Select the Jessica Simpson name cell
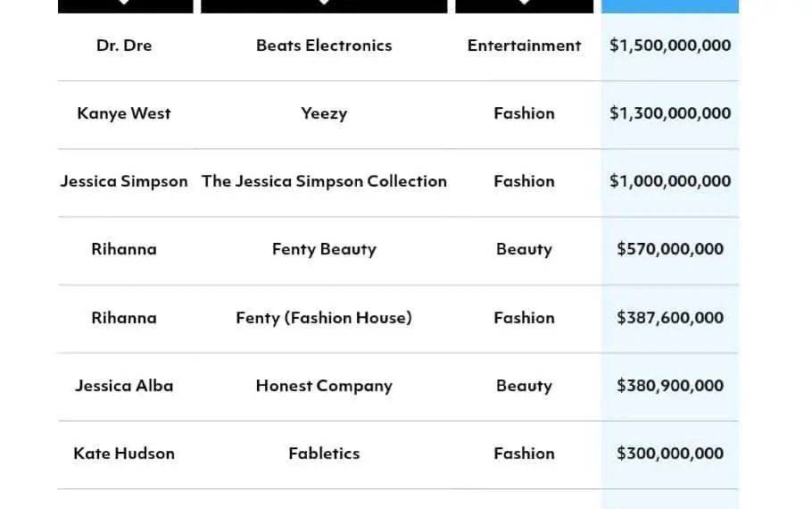Image resolution: width=812 pixels, height=509 pixels. click(124, 181)
